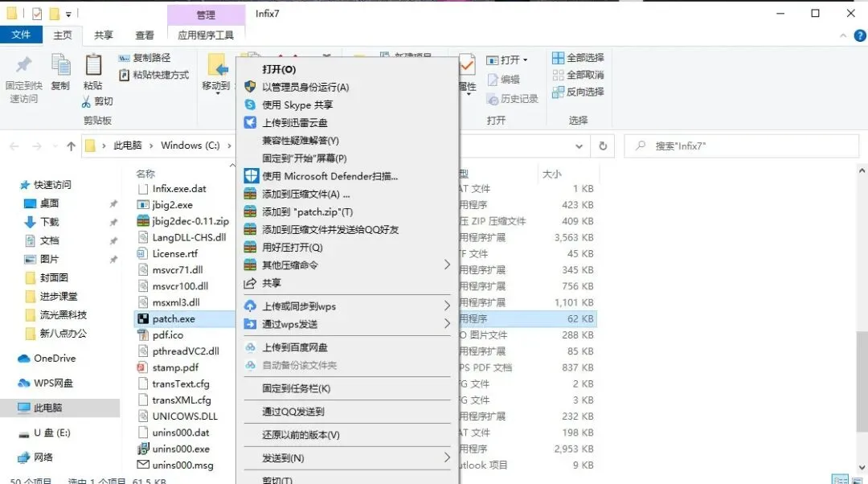Switch to the 主页 home tab
Viewport: 868px width, 484px height.
63,35
